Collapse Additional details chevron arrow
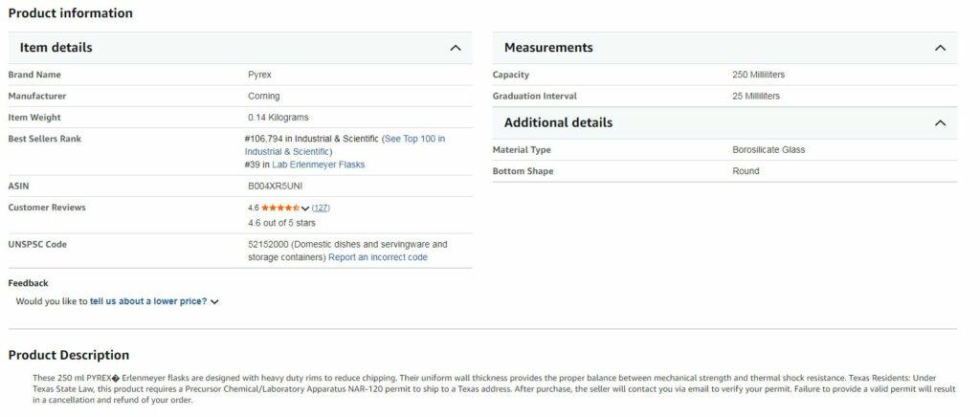 point(940,123)
